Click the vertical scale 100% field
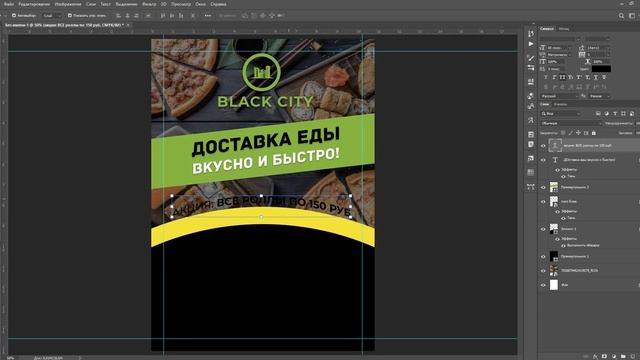This screenshot has height=360, width=640. point(556,62)
